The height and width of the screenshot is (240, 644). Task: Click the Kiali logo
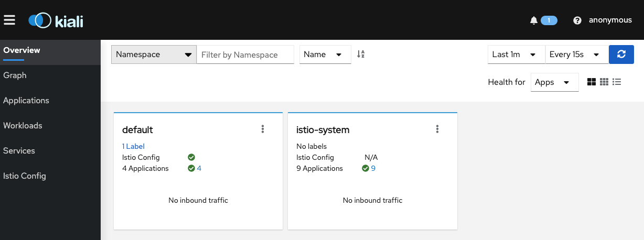coord(56,20)
